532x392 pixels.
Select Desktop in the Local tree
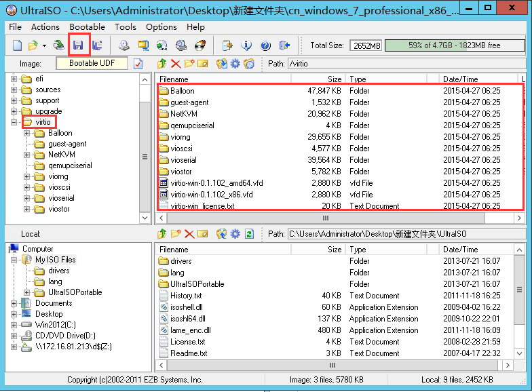(x=49, y=314)
